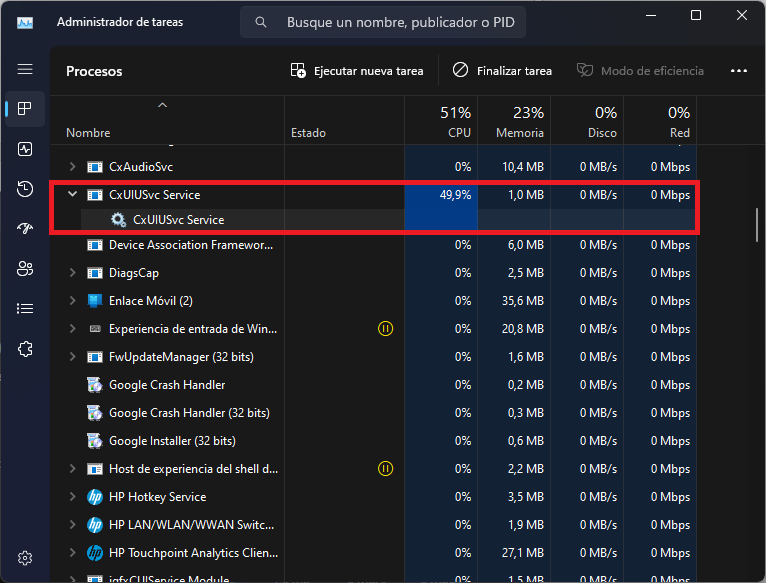766x583 pixels.
Task: Click the FwUpdateManager process icon
Action: coord(95,357)
